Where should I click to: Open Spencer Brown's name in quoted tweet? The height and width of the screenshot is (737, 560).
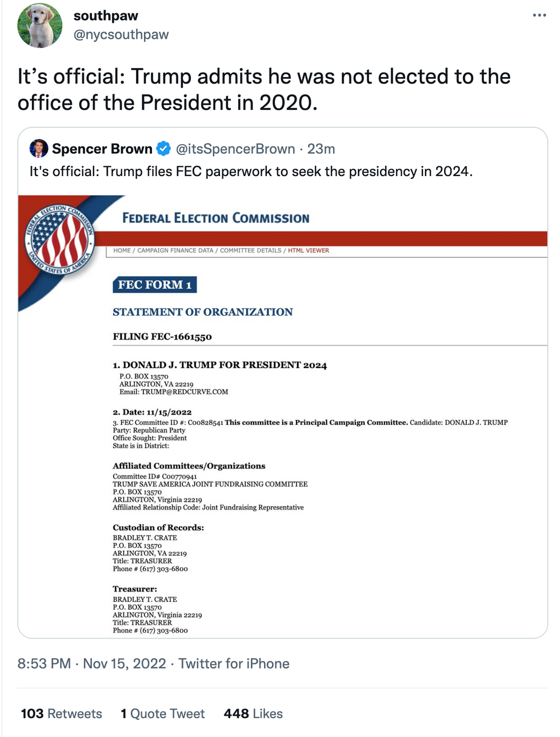102,149
